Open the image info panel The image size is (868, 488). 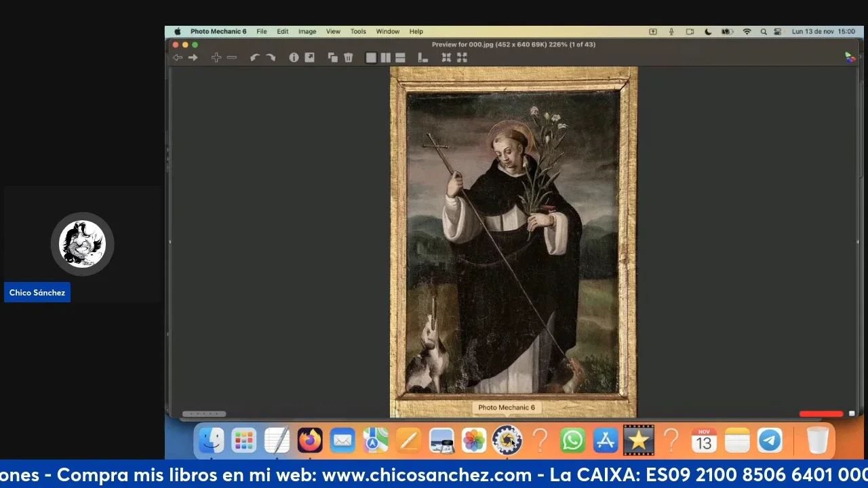[294, 58]
